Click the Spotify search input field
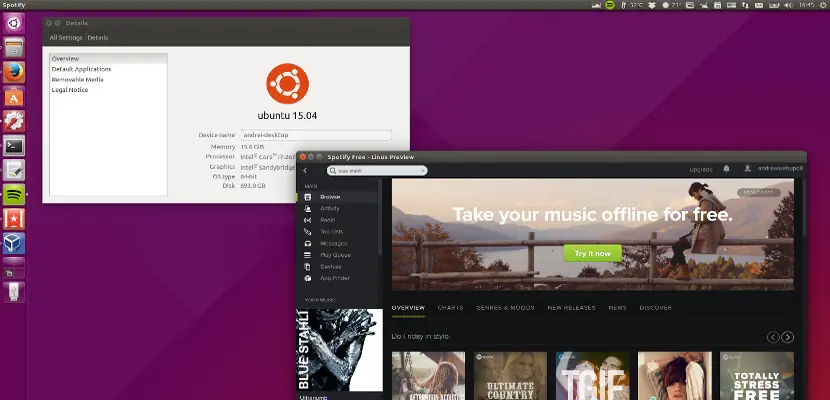 point(377,170)
